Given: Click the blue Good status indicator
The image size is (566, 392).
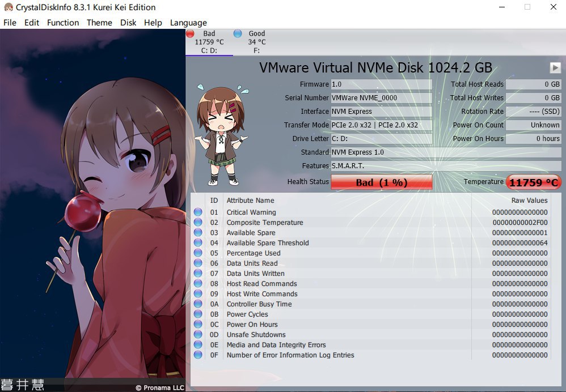Looking at the screenshot, I should [x=238, y=33].
